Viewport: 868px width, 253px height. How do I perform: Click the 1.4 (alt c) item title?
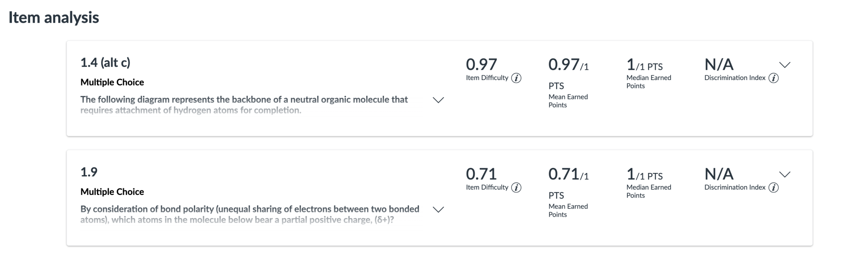pos(105,63)
